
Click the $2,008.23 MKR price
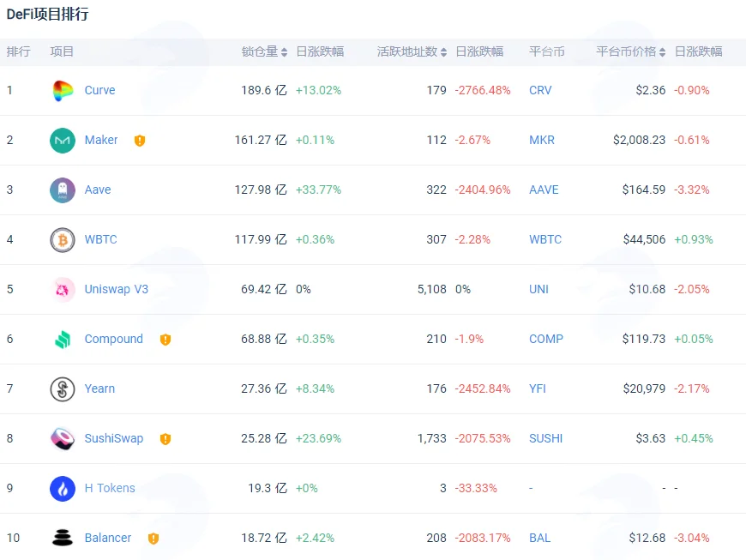click(x=639, y=140)
